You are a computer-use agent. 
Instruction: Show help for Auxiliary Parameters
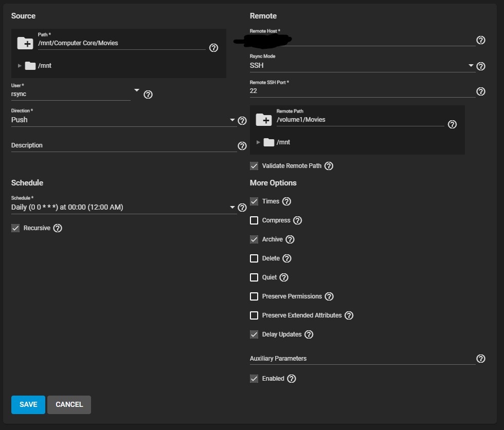(480, 359)
